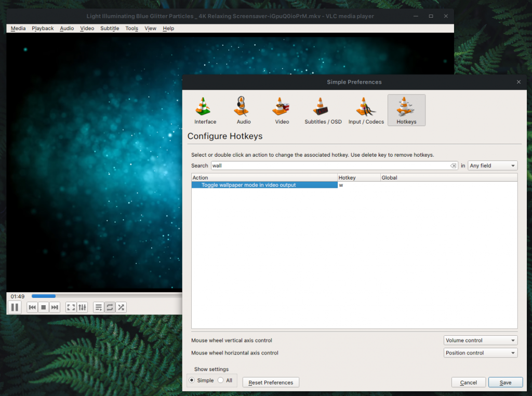Toggle the playlist view in VLC
The width and height of the screenshot is (532, 396).
tap(98, 308)
